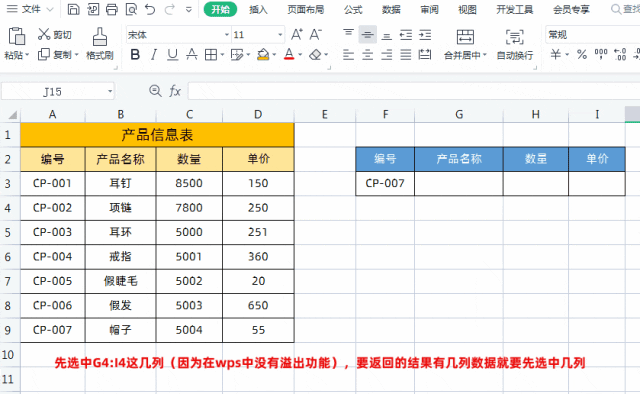Open the 合并居中 dropdown arrow

(x=485, y=55)
